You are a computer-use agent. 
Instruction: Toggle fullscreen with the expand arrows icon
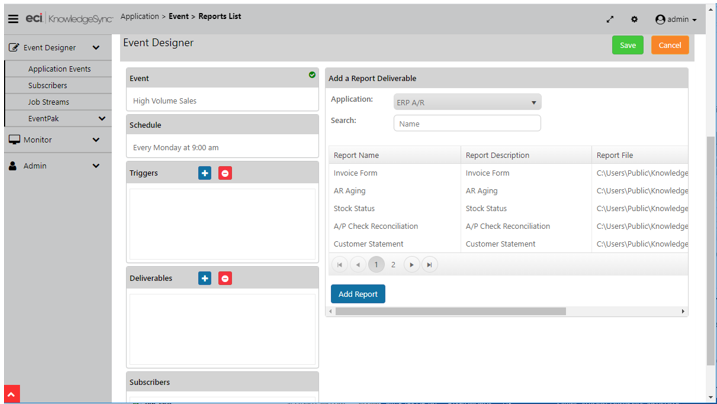point(610,19)
